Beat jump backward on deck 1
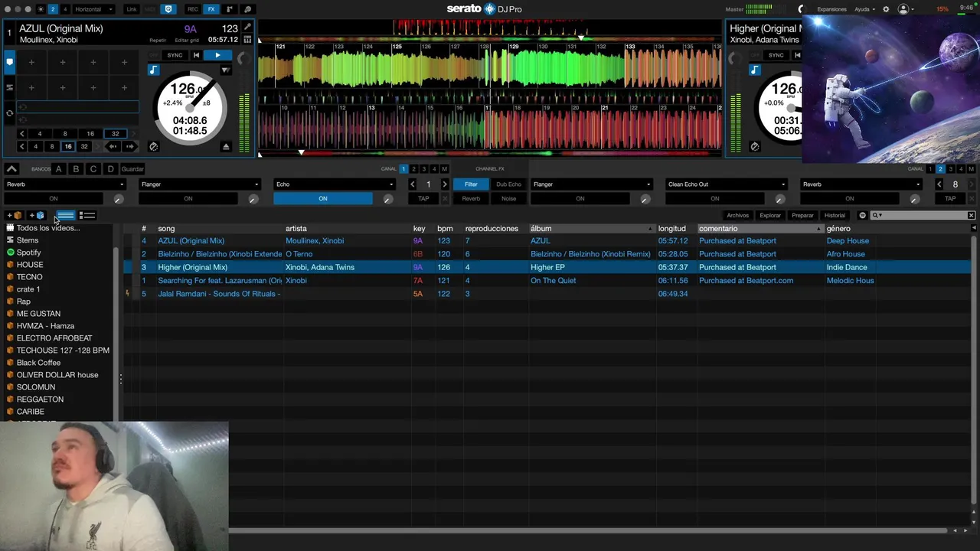 point(113,146)
